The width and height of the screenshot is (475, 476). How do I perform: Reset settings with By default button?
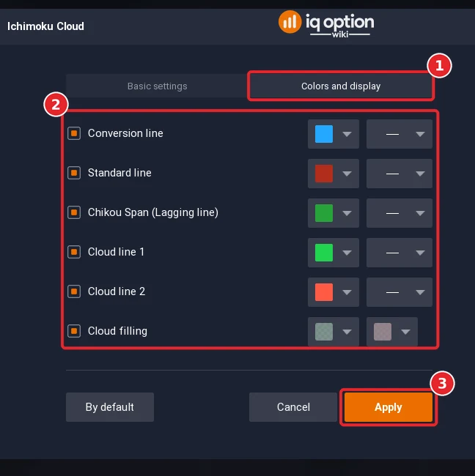click(x=110, y=407)
